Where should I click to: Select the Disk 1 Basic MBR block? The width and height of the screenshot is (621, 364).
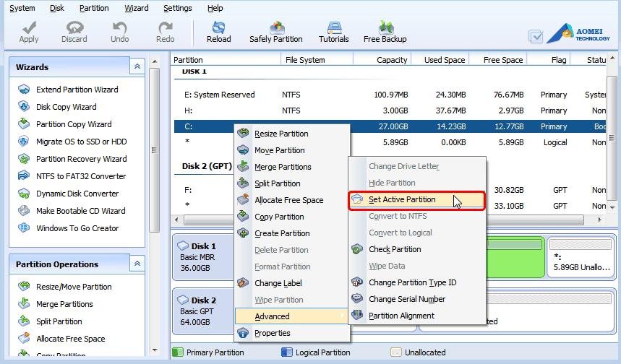tap(202, 257)
